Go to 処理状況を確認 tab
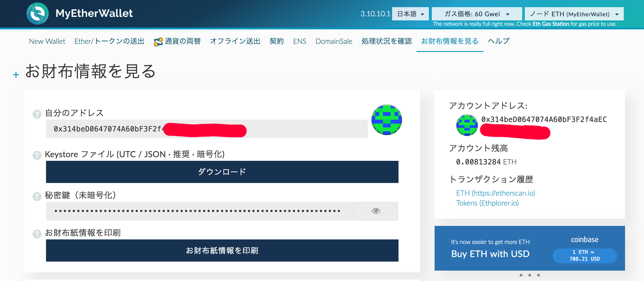644x281 pixels. point(387,41)
